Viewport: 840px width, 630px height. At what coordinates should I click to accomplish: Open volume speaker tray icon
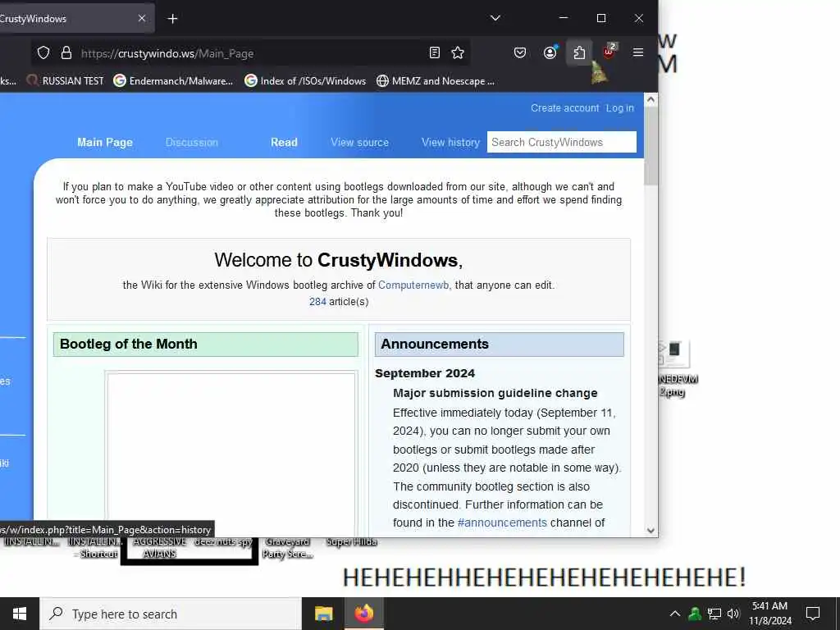[733, 614]
